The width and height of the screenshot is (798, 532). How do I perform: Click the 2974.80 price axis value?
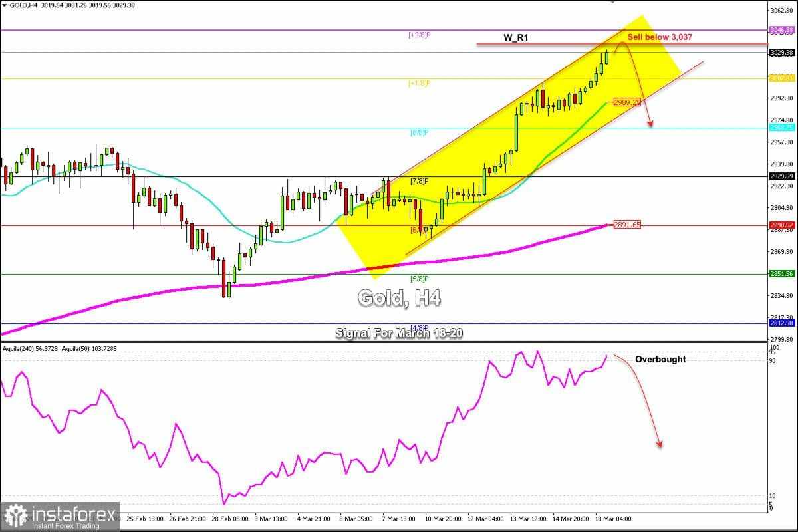click(x=782, y=120)
